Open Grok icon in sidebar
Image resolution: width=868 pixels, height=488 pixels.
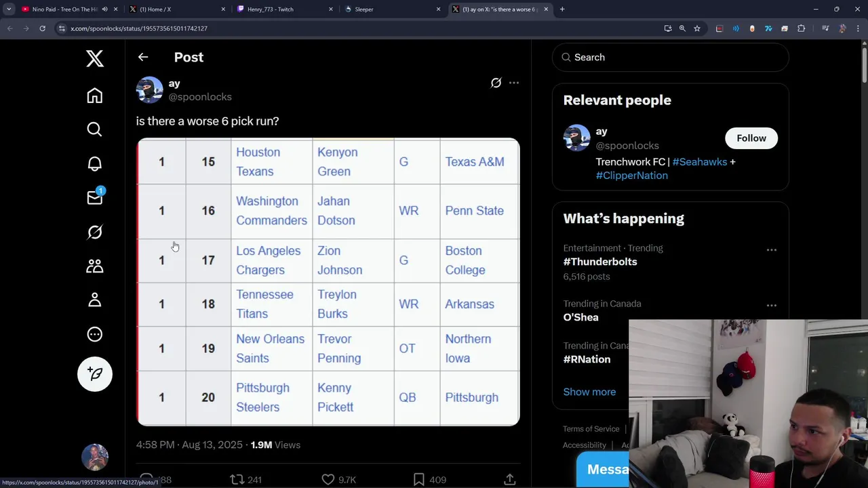pos(95,232)
